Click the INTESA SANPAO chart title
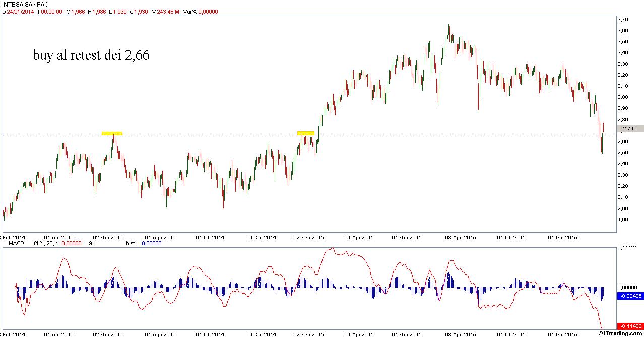The height and width of the screenshot is (337, 644). tap(25, 4)
